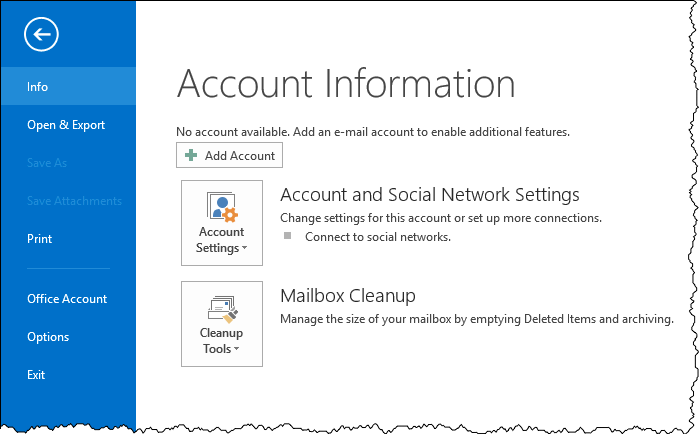Exit Outlook from the sidebar
Screen dimensions: 699x434
[x=68, y=375]
